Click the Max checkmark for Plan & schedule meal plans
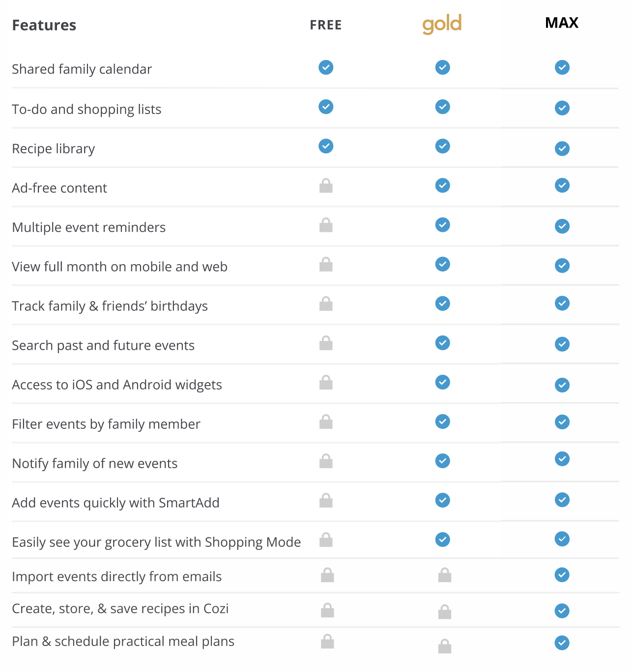 click(562, 643)
